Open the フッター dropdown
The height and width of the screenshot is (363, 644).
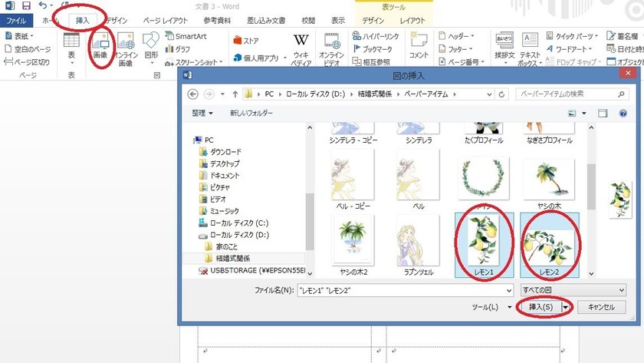tap(455, 49)
